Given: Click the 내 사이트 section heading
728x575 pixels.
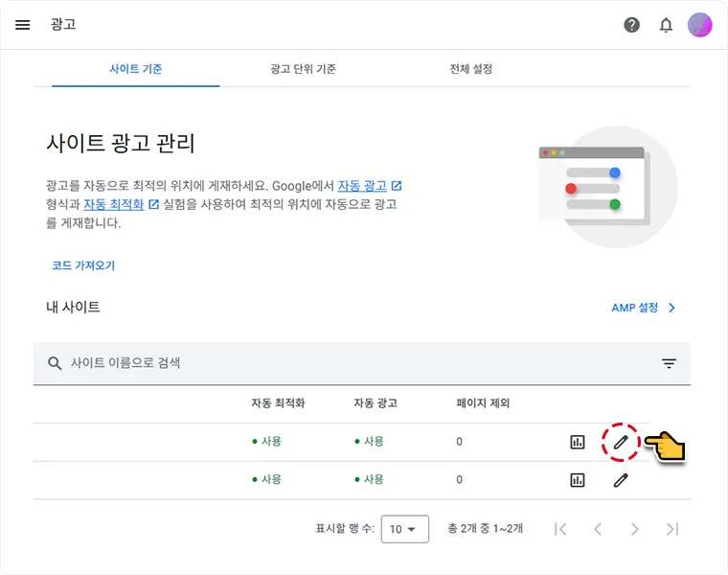Looking at the screenshot, I should pos(73,307).
